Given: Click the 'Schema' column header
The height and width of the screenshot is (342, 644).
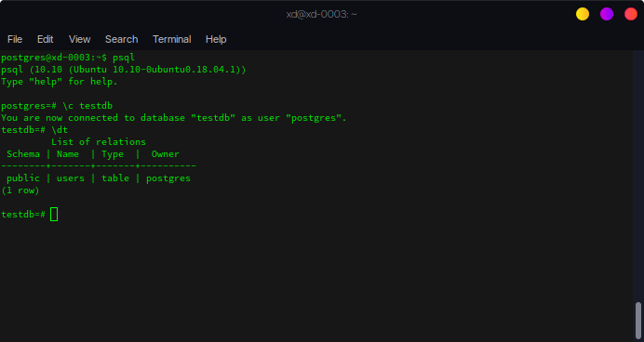Looking at the screenshot, I should pos(23,154).
